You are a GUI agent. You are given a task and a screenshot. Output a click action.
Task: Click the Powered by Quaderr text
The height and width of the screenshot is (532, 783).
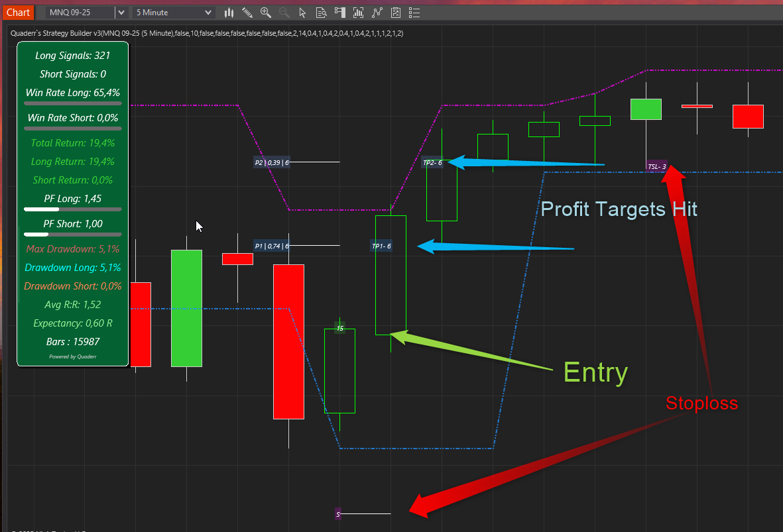(73, 356)
